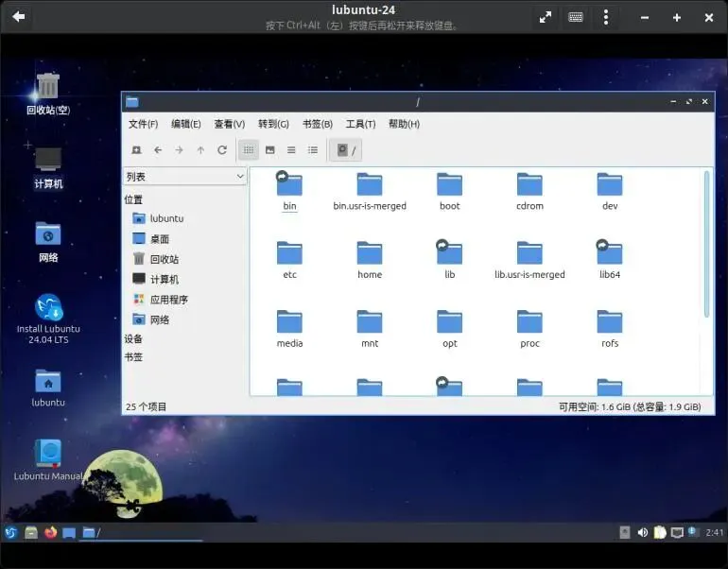This screenshot has height=569, width=728.
Task: Go forward with the right arrow
Action: 180,150
